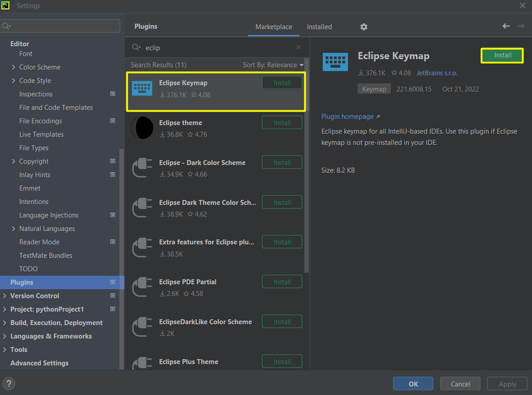Click the Eclipse - Dark Color Scheme plug icon
The image size is (532, 395).
[142, 168]
